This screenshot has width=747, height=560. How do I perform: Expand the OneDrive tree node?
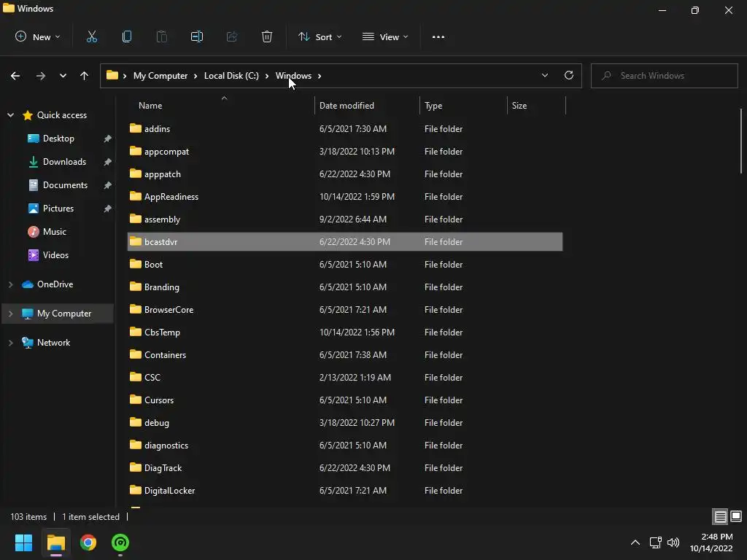[10, 284]
